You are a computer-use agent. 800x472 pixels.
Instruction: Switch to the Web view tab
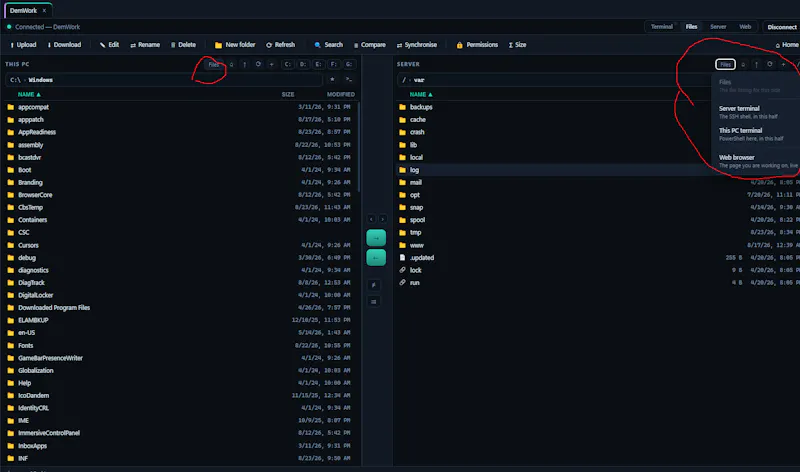[745, 27]
